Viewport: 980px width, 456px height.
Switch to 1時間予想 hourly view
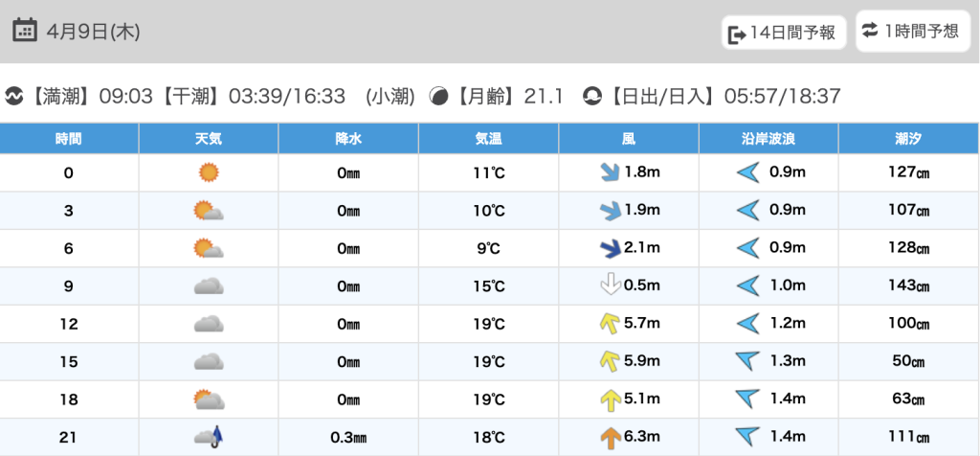click(x=909, y=32)
